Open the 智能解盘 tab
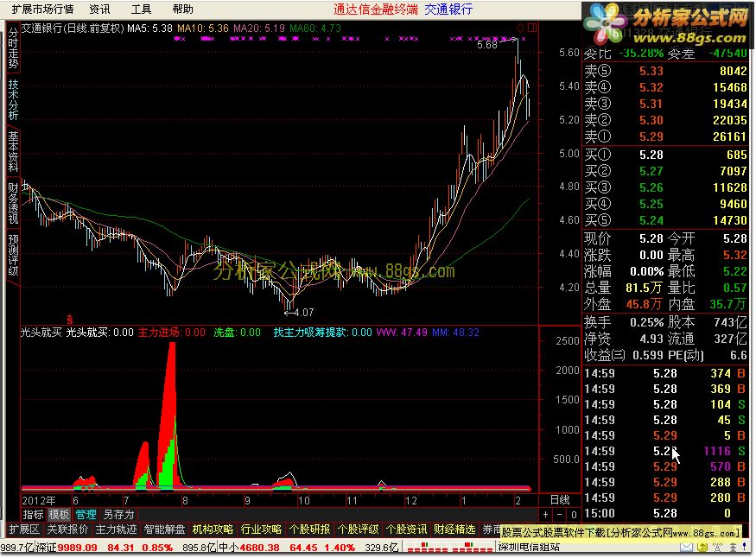This screenshot has width=756, height=558. 164,529
